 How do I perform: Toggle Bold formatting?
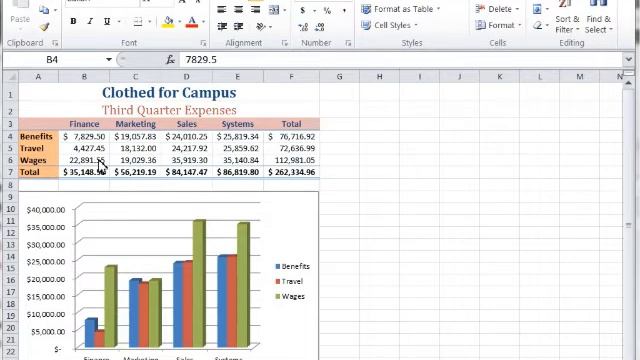(x=73, y=21)
